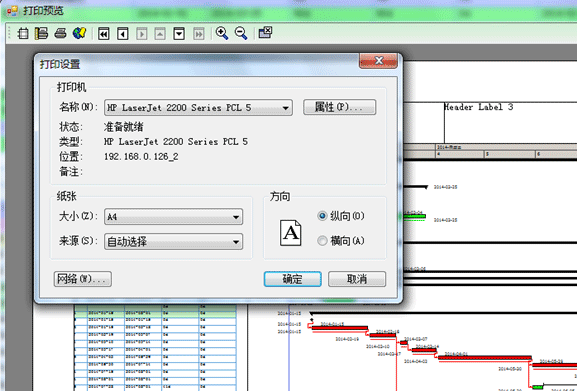577x391 pixels.
Task: Select the 纵向 portrait orientation
Action: point(341,216)
